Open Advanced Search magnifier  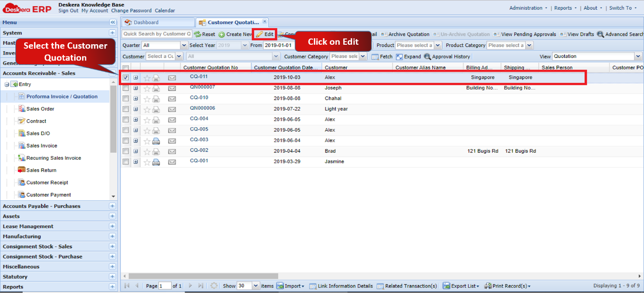pos(620,34)
